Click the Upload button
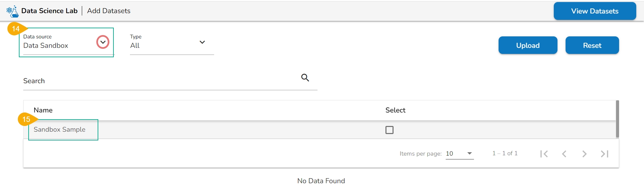This screenshot has width=644, height=196. 528,45
